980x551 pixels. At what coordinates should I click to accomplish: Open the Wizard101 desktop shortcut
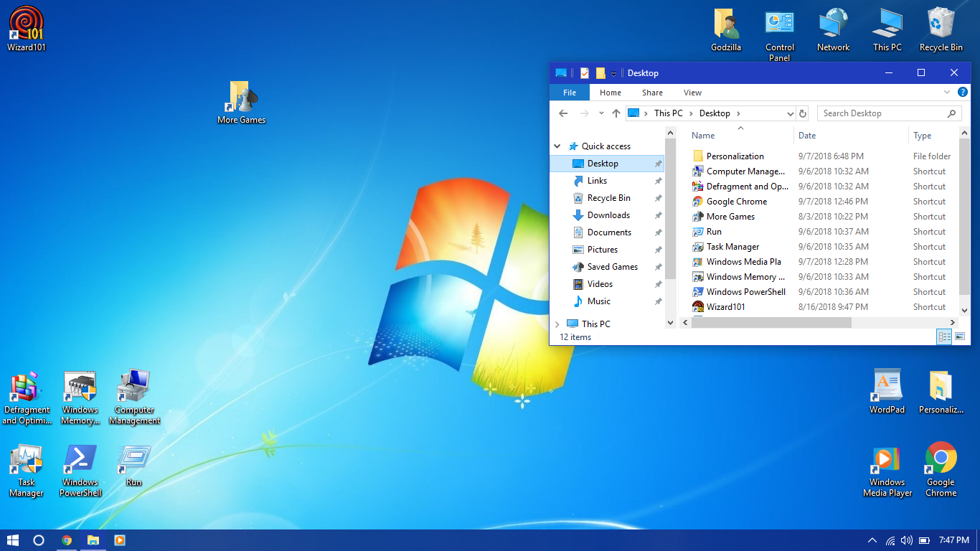tap(27, 29)
